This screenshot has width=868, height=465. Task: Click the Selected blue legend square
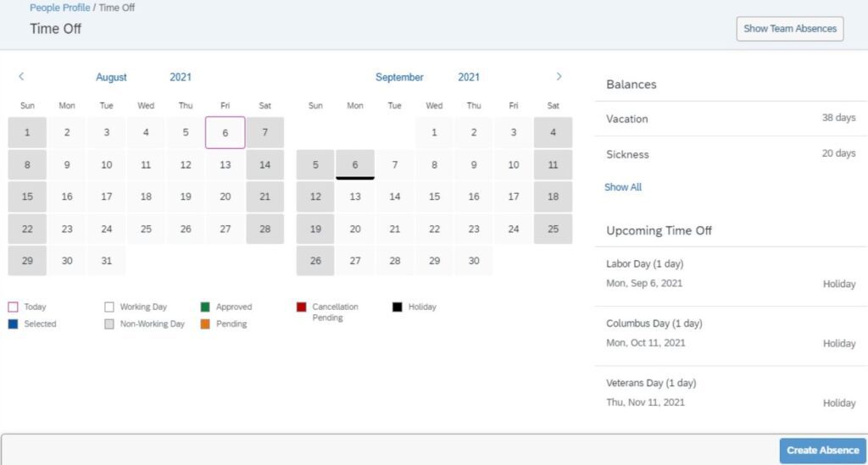click(x=13, y=324)
